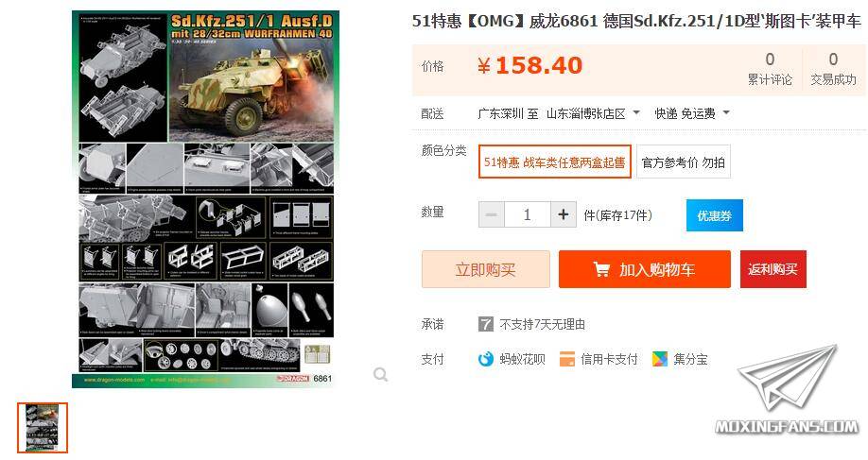
Task: Click the Ant Huabei payment icon
Action: pyautogui.click(x=485, y=359)
